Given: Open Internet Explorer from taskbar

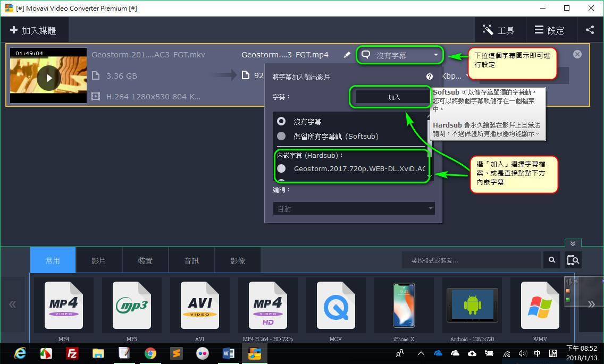Looking at the screenshot, I should 20,353.
